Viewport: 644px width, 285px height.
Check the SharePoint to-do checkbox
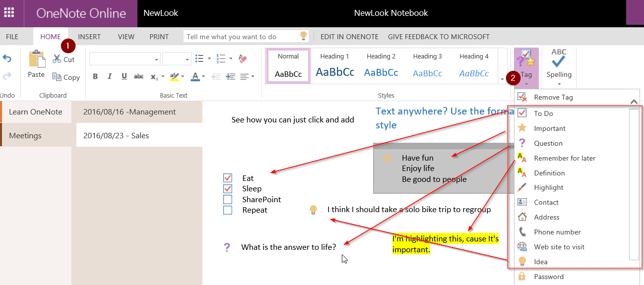228,199
